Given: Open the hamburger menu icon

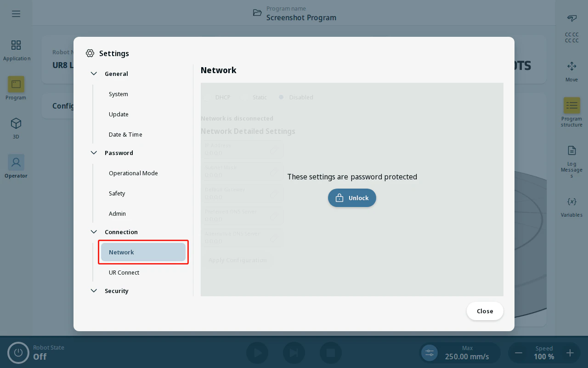Looking at the screenshot, I should click(16, 14).
